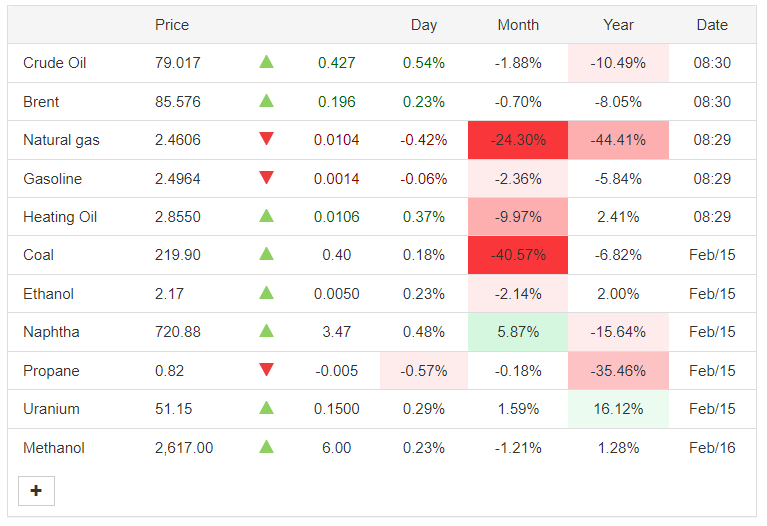Image resolution: width=767 pixels, height=526 pixels.
Task: Select Methanol price 2,617.00
Action: point(184,448)
